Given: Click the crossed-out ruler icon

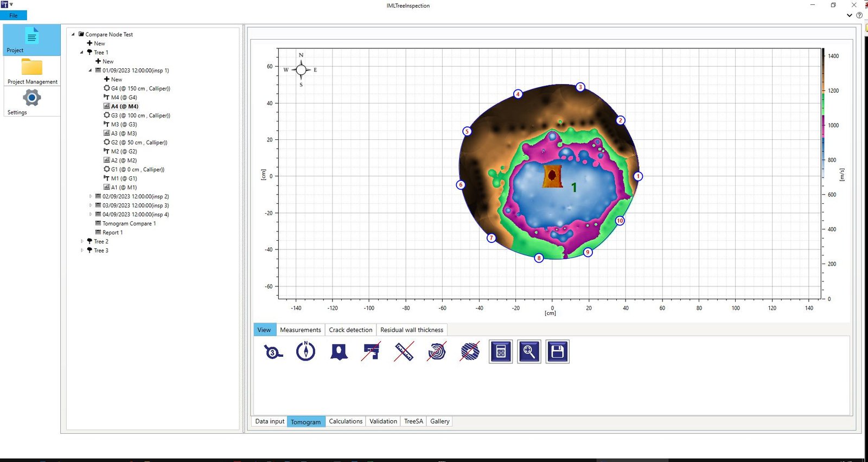Looking at the screenshot, I should click(404, 351).
